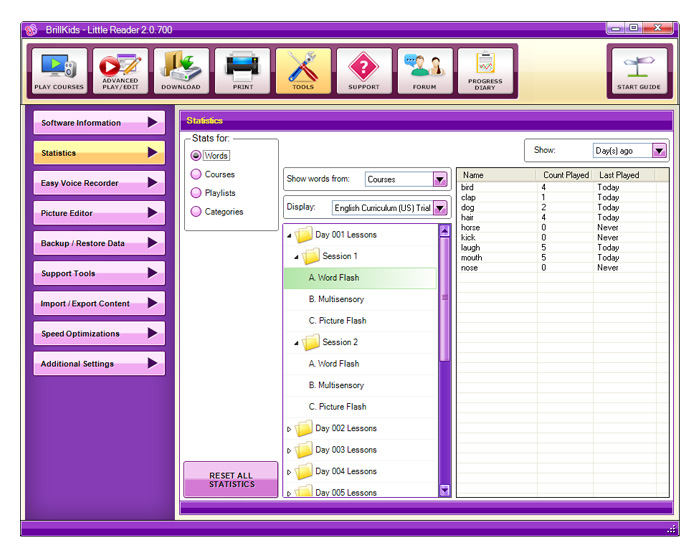The width and height of the screenshot is (700, 559).
Task: Open the Easy Voice Recorder section
Action: [99, 183]
